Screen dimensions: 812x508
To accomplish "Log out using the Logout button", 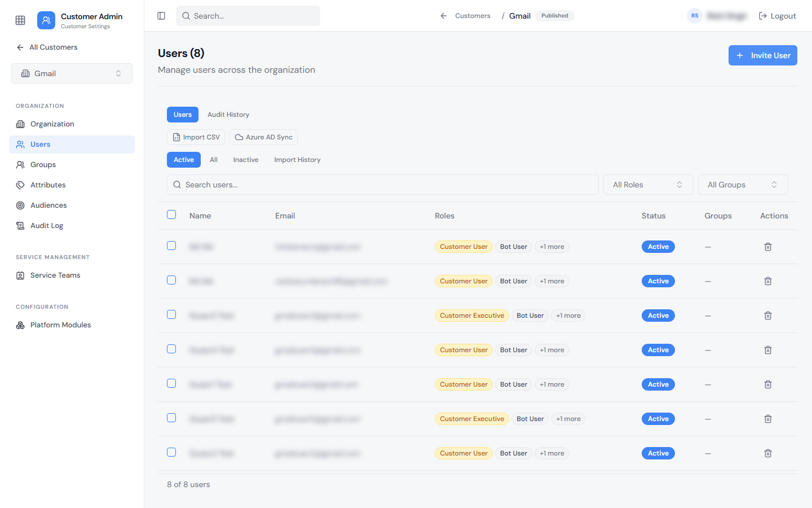I will coord(777,16).
